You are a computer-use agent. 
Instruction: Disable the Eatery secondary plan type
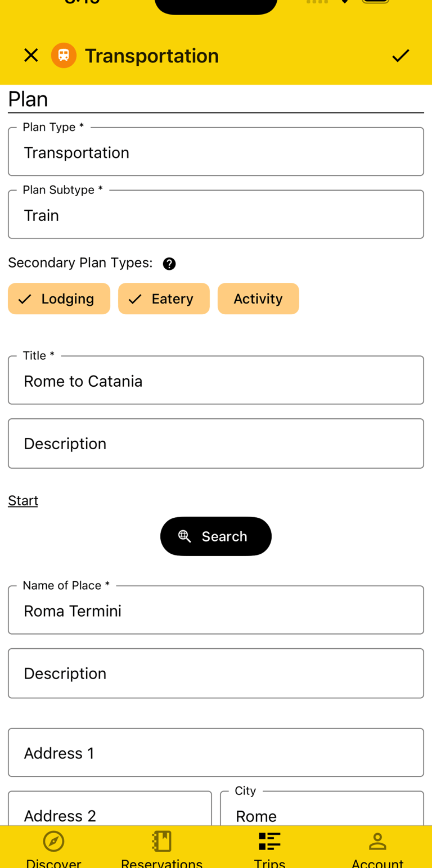tap(164, 299)
